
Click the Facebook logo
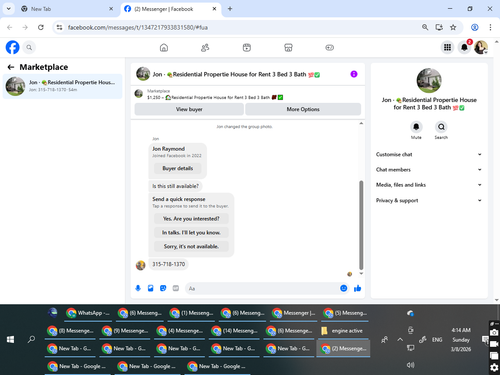(x=12, y=47)
